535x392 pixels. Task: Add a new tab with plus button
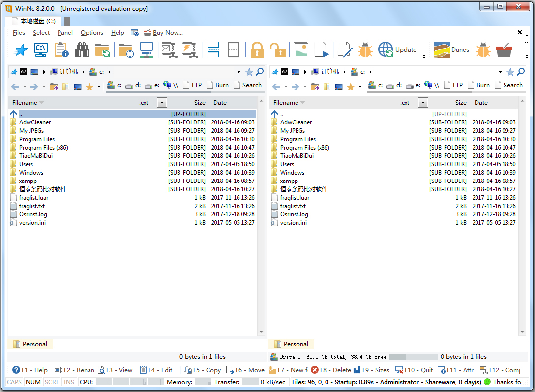[x=67, y=22]
